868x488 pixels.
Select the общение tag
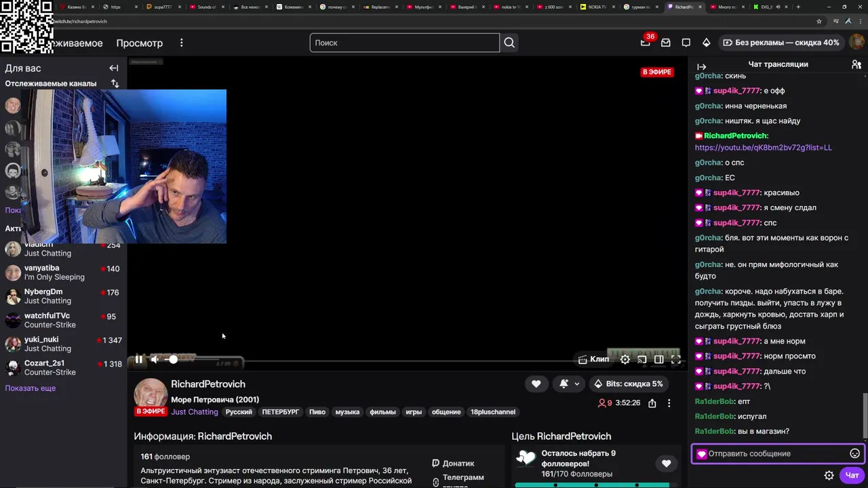click(446, 412)
